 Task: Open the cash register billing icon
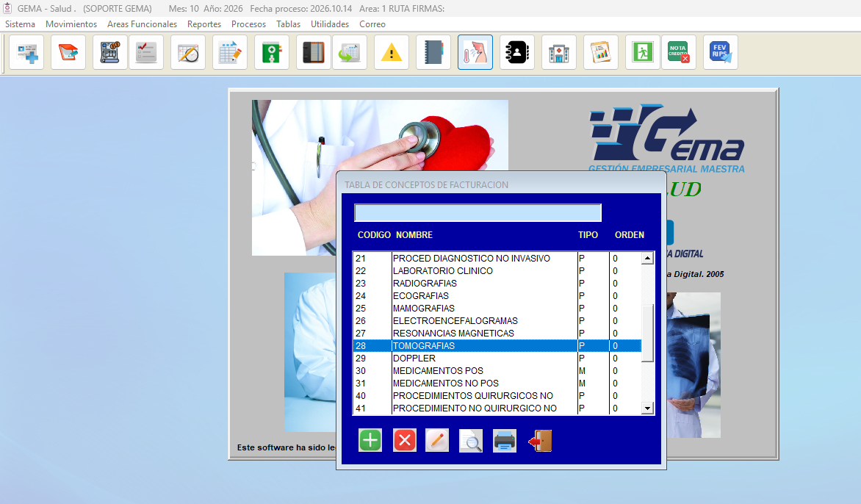click(109, 52)
